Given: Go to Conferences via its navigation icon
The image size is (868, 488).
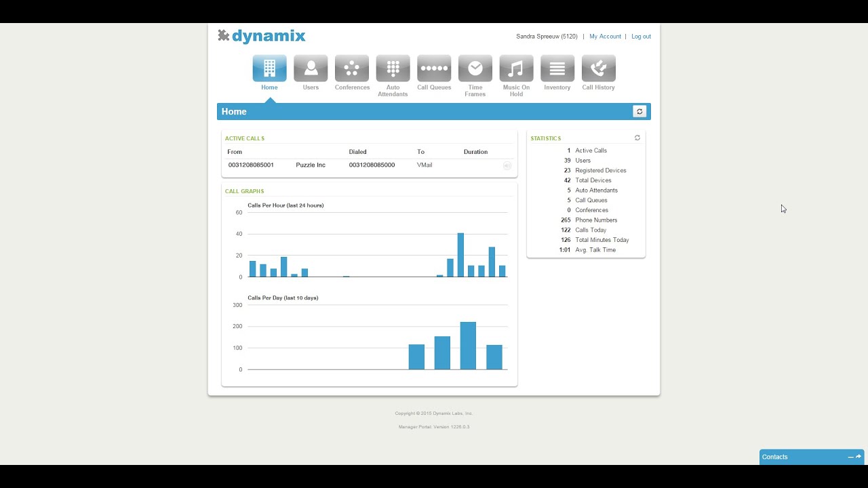Looking at the screenshot, I should pyautogui.click(x=352, y=68).
